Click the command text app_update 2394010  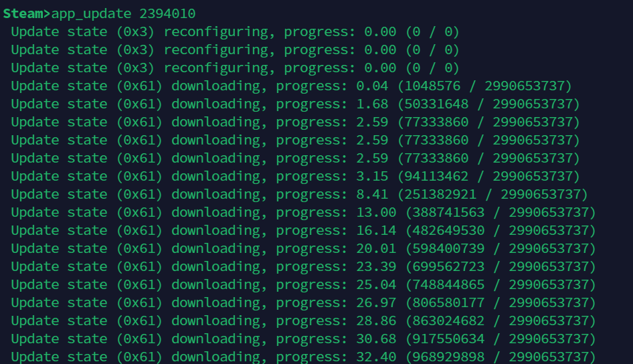point(124,14)
